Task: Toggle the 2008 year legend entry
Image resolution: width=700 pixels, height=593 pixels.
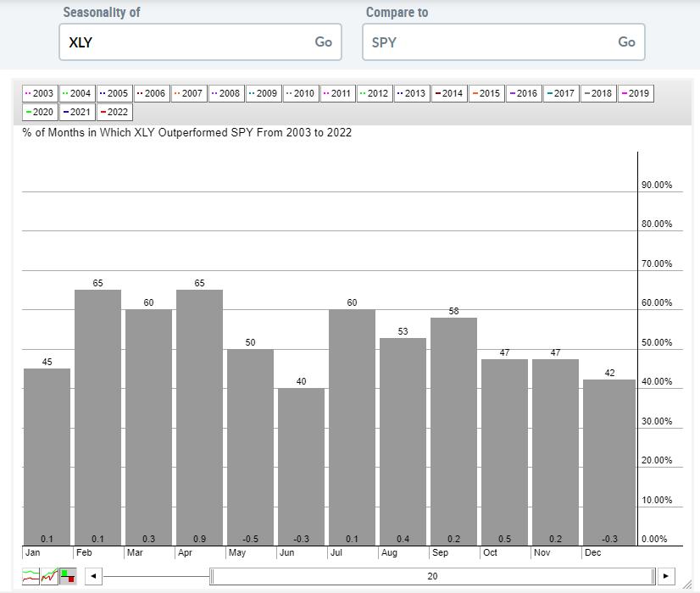Action: pos(225,93)
